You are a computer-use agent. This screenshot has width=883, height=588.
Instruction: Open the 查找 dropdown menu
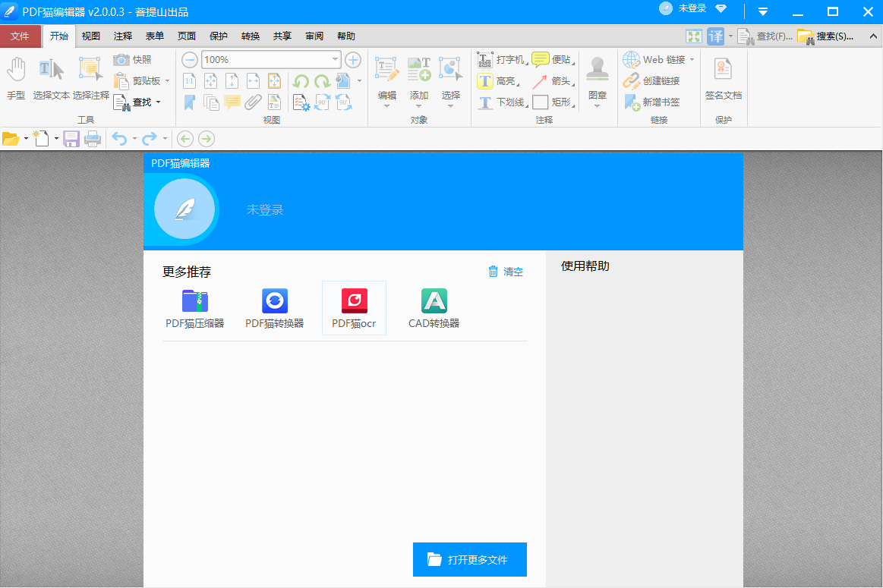click(x=157, y=102)
